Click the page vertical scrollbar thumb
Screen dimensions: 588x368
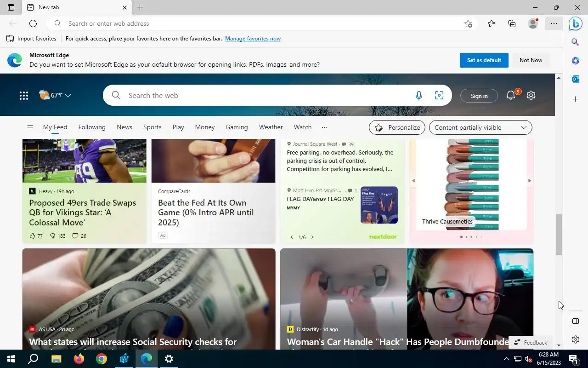559,235
